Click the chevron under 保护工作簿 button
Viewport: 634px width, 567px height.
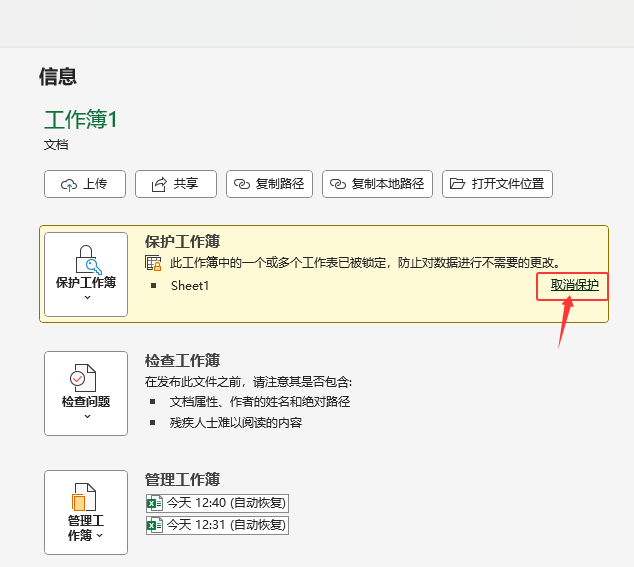[x=87, y=297]
